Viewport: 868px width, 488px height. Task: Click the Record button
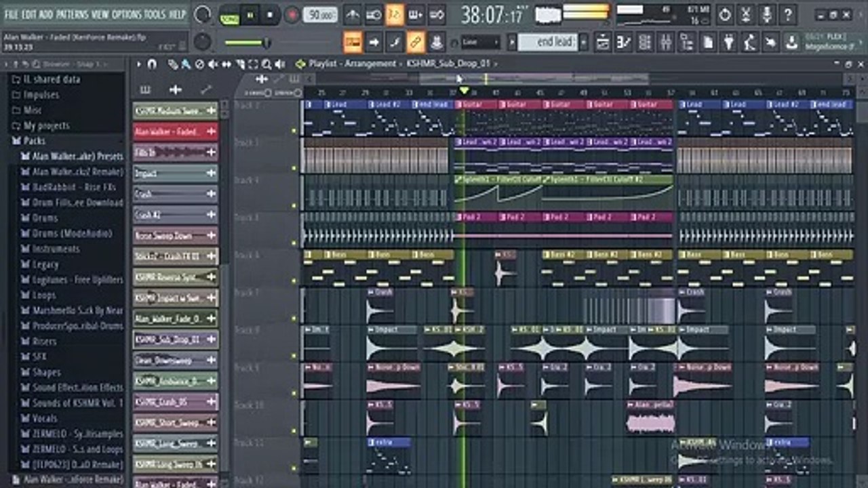[x=292, y=15]
